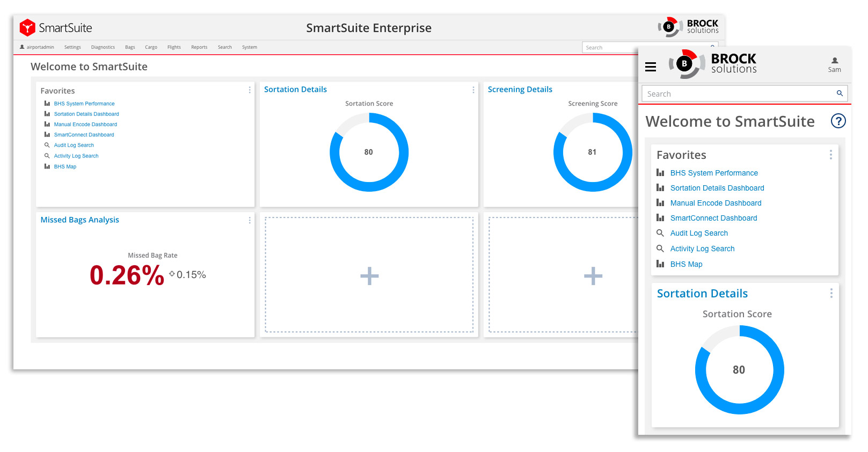868x452 pixels.
Task: Open Audit Log Search desktop link
Action: pyautogui.click(x=74, y=145)
